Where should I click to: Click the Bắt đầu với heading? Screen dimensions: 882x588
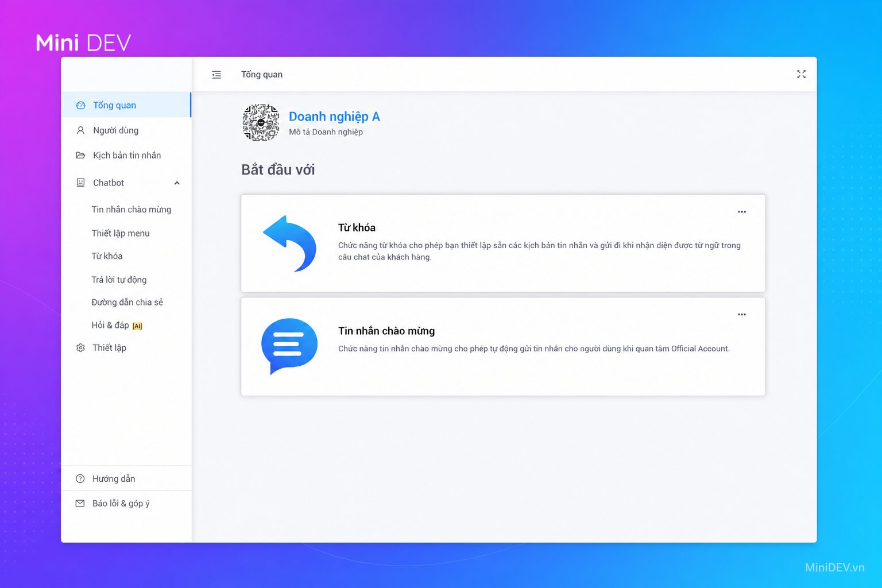(x=278, y=169)
